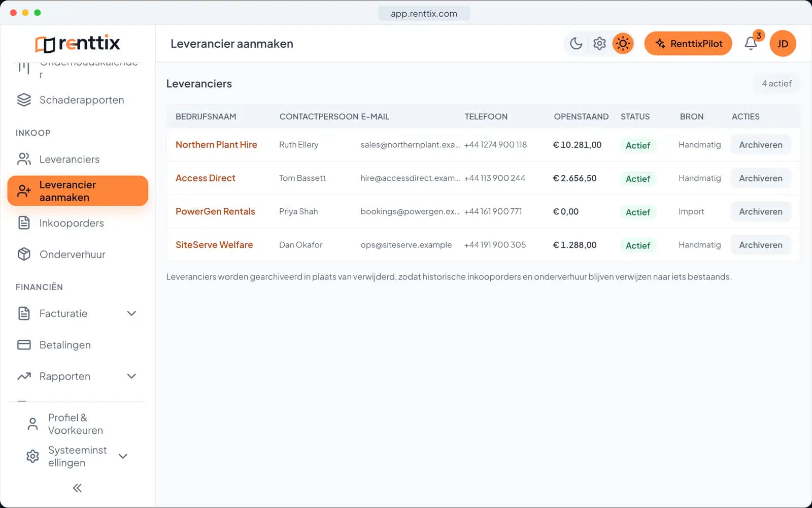812x508 pixels.
Task: Archive SiteServe Welfare supplier
Action: 761,245
